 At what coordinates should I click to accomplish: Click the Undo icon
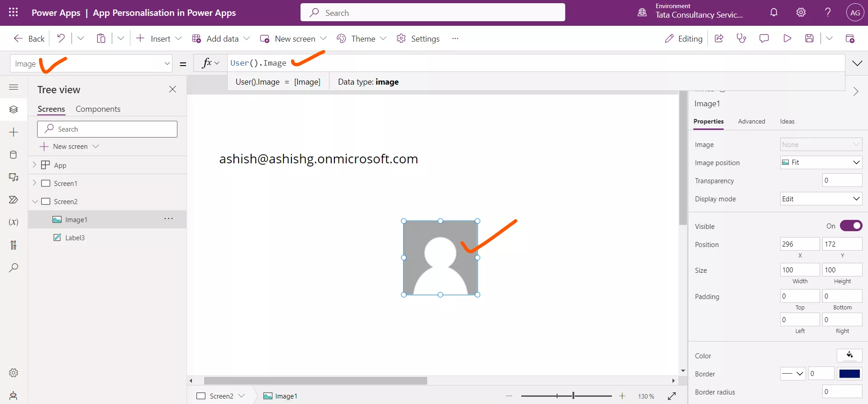pos(61,38)
